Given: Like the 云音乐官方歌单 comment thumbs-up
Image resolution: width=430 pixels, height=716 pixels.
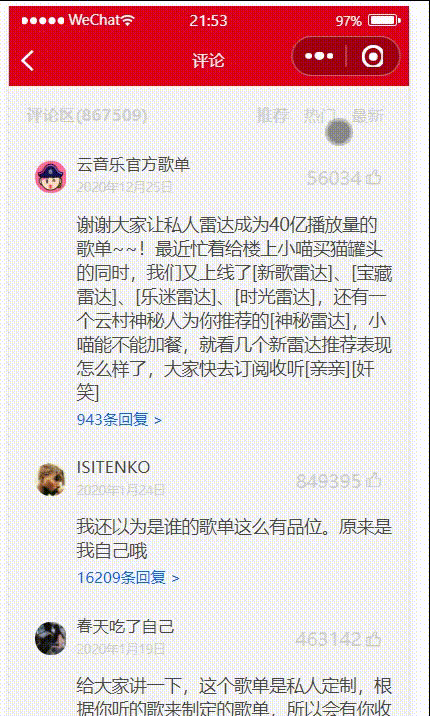Looking at the screenshot, I should 374,177.
